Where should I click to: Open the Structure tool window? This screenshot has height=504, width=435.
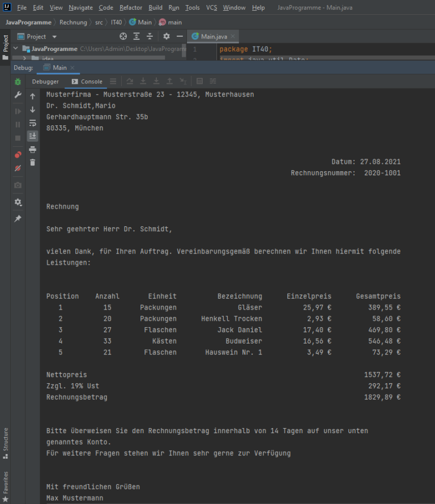coord(6,442)
